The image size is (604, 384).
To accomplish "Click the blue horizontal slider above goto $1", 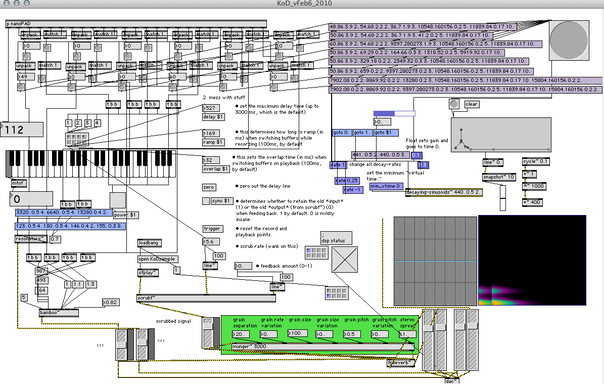I will [x=394, y=113].
